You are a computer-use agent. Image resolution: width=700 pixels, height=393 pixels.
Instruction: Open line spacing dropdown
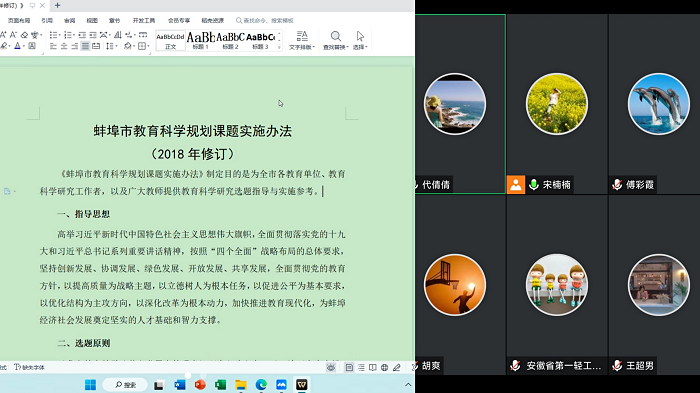coord(116,46)
